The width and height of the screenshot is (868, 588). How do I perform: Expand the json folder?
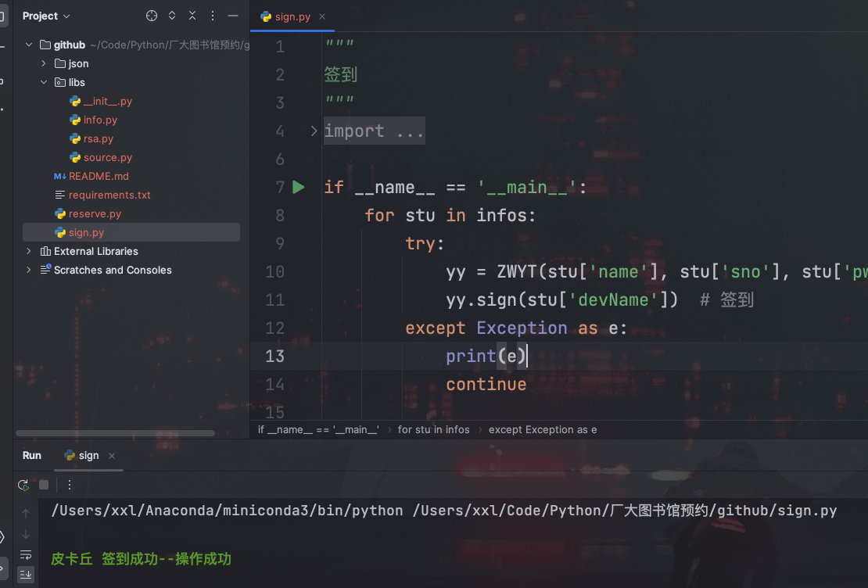(43, 63)
